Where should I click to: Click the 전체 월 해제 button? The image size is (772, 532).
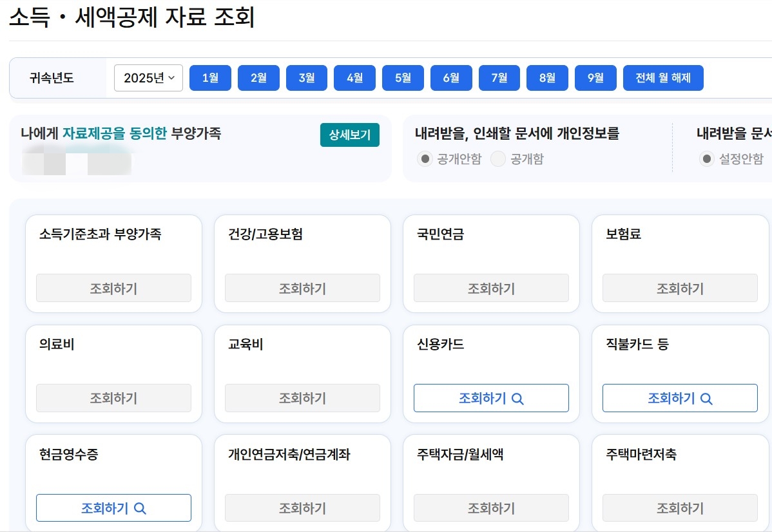[663, 77]
